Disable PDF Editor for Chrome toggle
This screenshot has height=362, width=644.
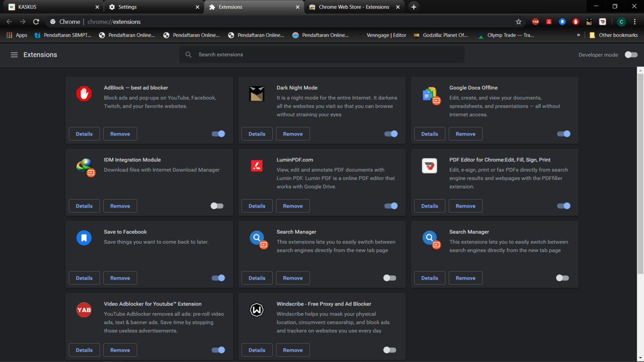point(563,206)
